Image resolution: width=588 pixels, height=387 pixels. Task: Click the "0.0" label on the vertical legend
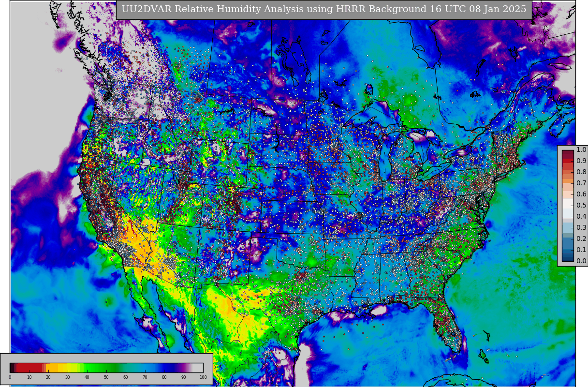click(581, 261)
